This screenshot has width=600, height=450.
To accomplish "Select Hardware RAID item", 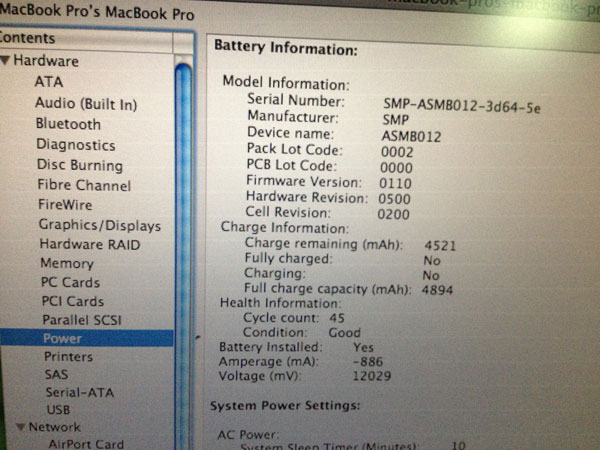I will click(x=89, y=244).
